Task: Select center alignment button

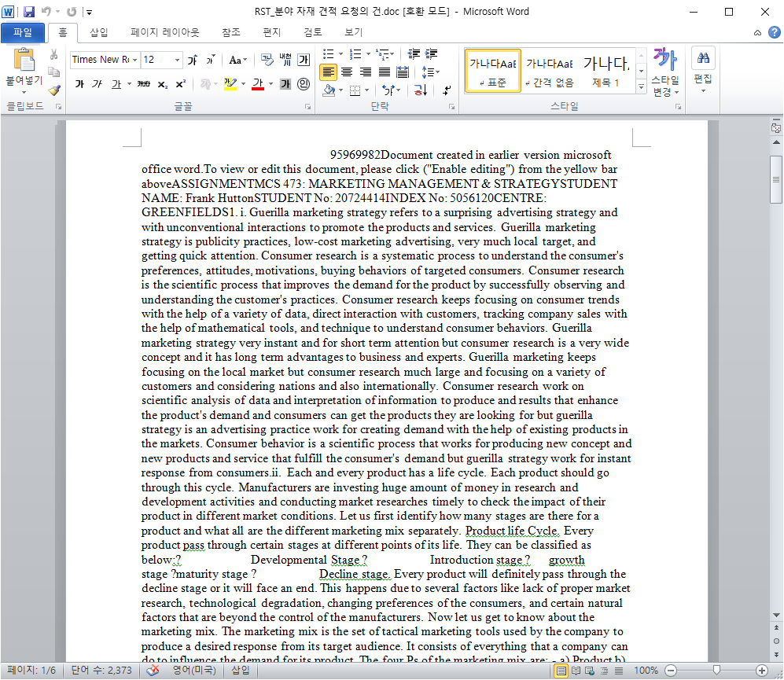Action: click(x=347, y=72)
